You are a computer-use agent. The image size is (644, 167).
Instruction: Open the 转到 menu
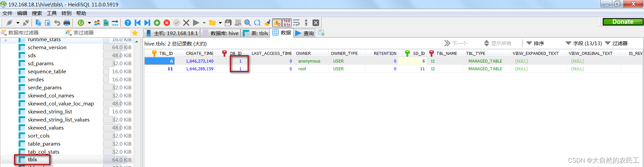coord(66,13)
